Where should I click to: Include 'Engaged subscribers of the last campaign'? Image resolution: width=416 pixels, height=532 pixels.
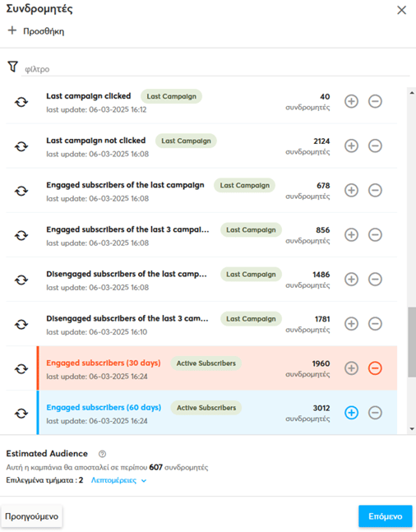point(352,190)
